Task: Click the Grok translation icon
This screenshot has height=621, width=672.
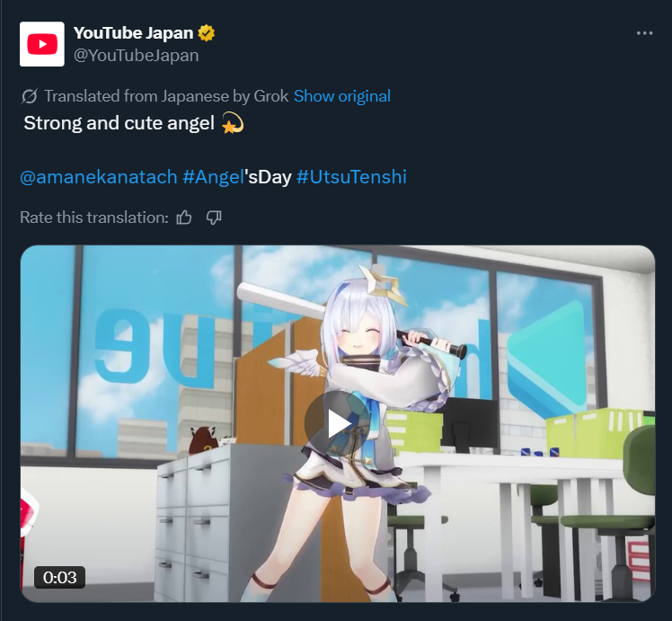Action: click(x=29, y=96)
